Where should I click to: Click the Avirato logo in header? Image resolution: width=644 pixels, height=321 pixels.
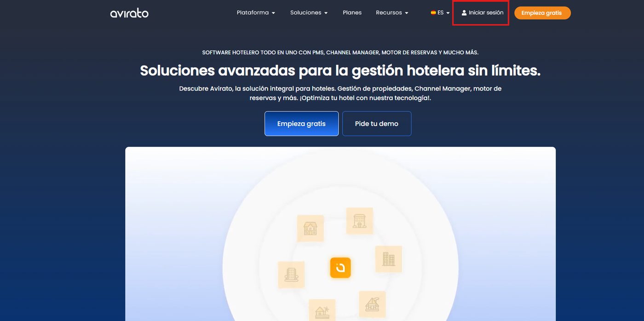tap(129, 13)
